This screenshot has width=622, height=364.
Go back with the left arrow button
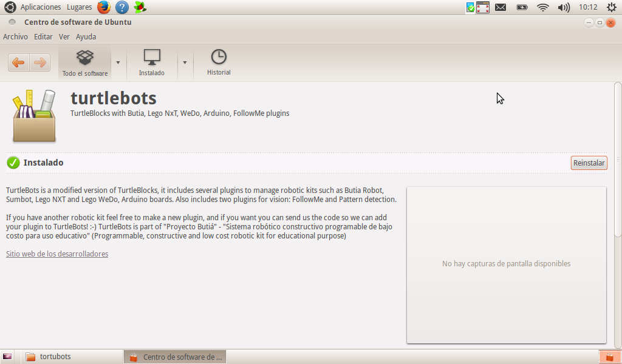click(x=18, y=62)
